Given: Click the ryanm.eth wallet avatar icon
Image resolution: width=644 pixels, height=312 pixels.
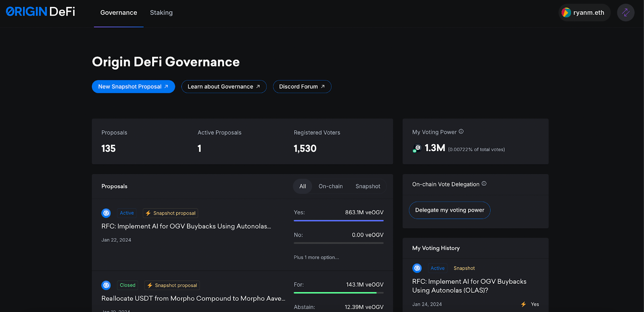Looking at the screenshot, I should (x=566, y=12).
